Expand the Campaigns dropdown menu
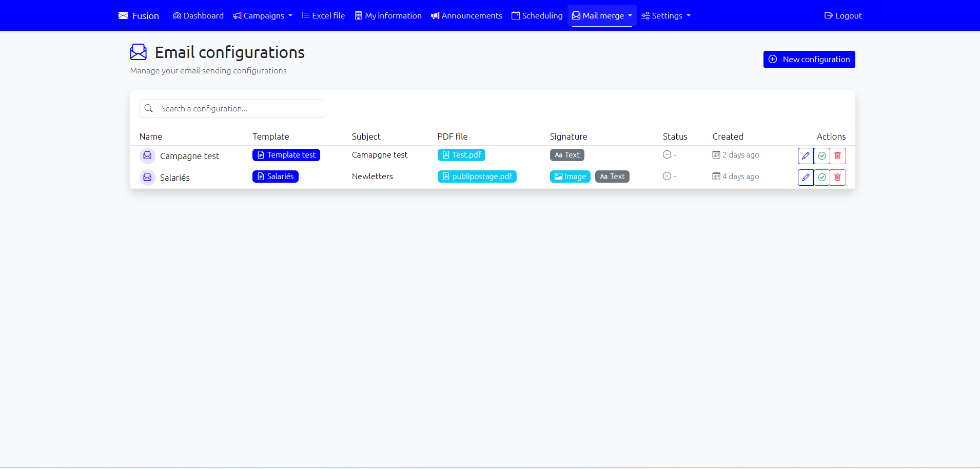The width and height of the screenshot is (980, 469). pos(263,15)
